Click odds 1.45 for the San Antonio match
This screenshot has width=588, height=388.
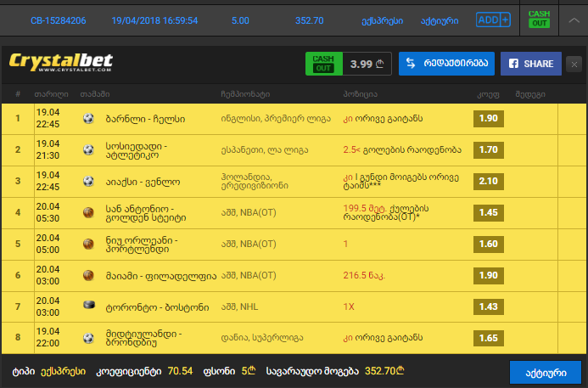[x=488, y=213]
